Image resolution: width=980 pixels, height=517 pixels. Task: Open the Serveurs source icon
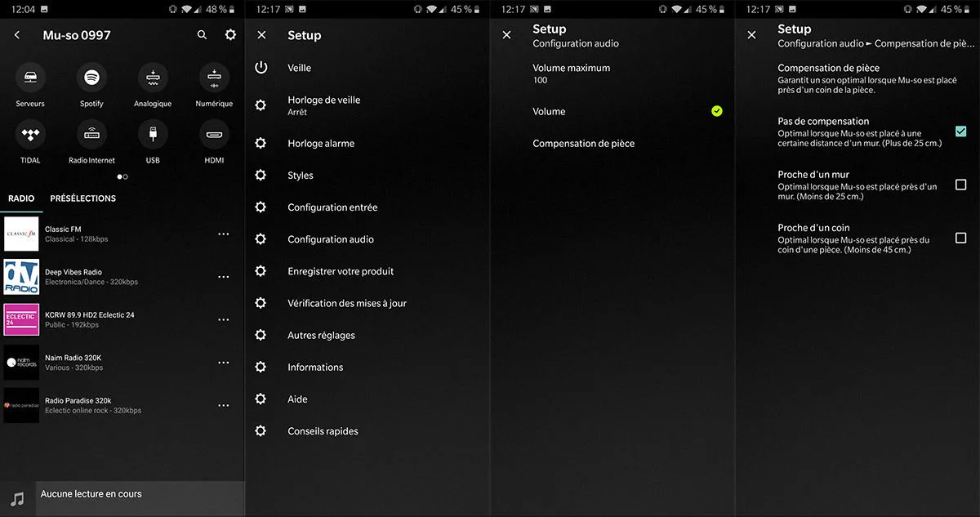pyautogui.click(x=30, y=78)
